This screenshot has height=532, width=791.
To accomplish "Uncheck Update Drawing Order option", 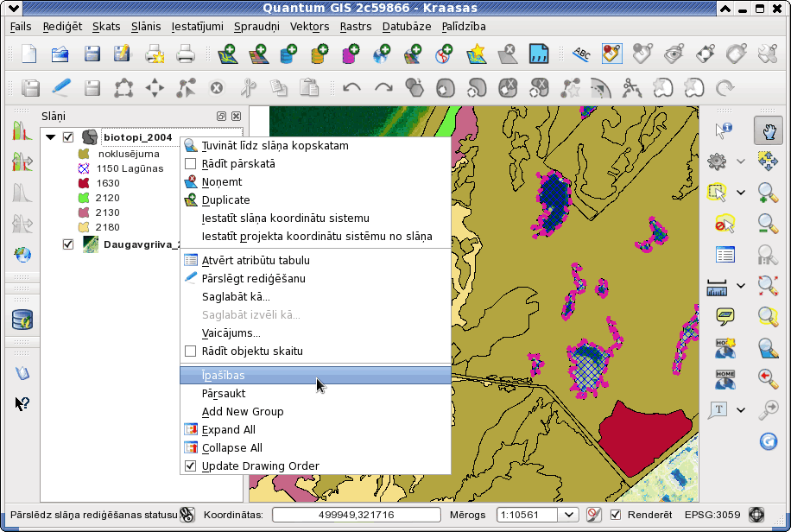I will [x=190, y=465].
